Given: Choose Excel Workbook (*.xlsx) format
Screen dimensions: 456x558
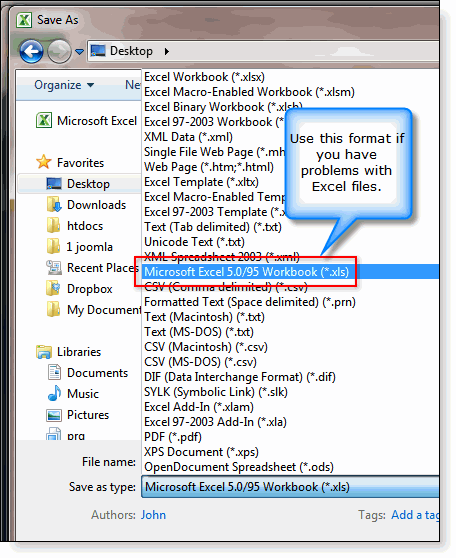Looking at the screenshot, I should (205, 77).
